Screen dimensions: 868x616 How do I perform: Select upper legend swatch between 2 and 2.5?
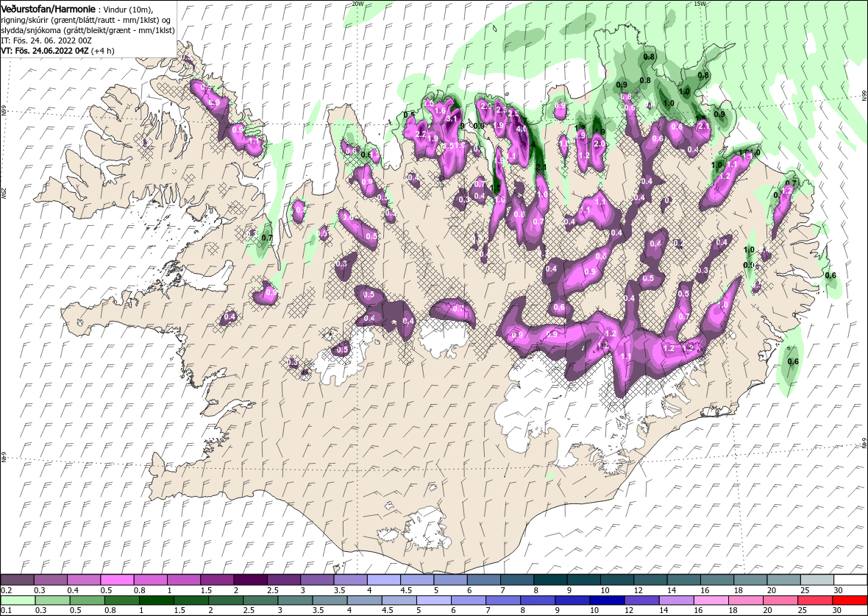click(251, 580)
